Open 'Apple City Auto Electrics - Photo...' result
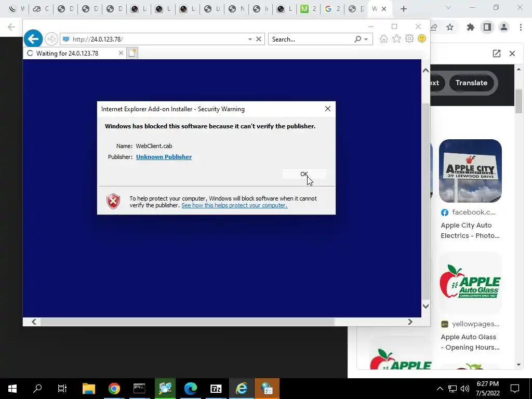Viewport: 532px width, 399px height. click(470, 230)
